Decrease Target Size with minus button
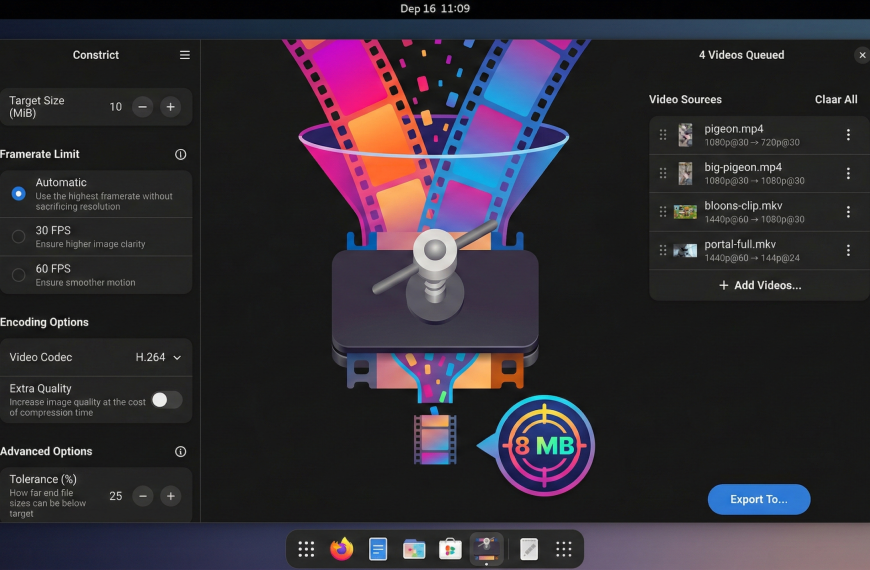The width and height of the screenshot is (870, 570). coord(143,107)
